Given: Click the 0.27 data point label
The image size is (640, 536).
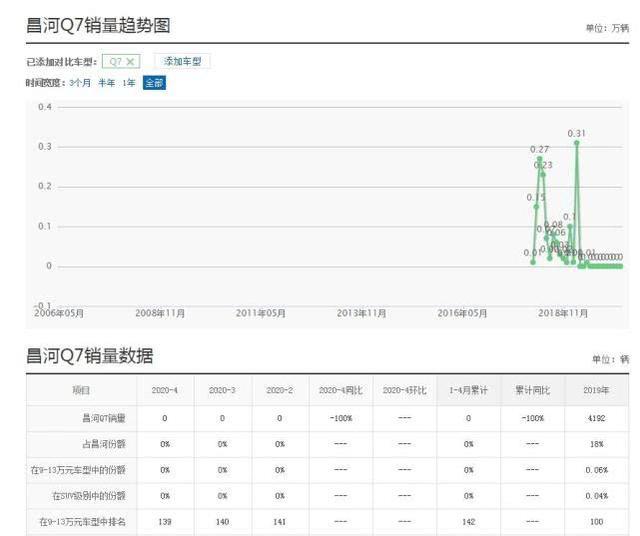Looking at the screenshot, I should click(x=539, y=149).
